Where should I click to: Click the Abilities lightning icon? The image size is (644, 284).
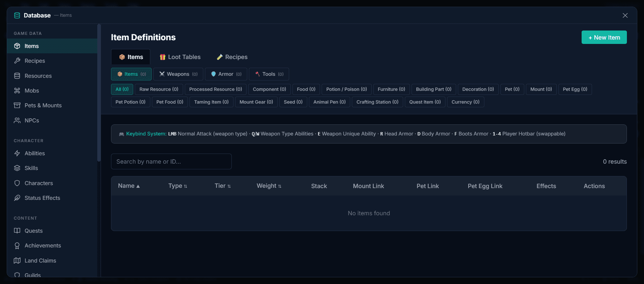pyautogui.click(x=17, y=153)
